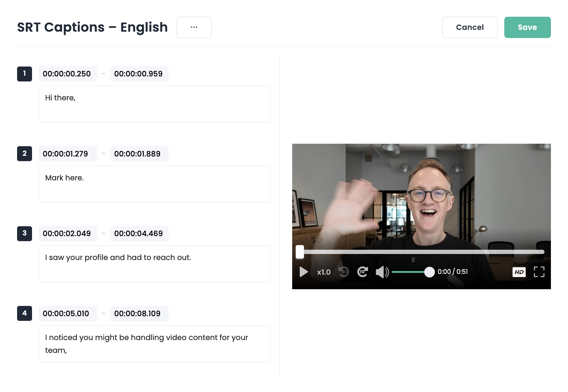This screenshot has height=392, width=568.
Task: Open the three-dots options menu
Action: 194,27
